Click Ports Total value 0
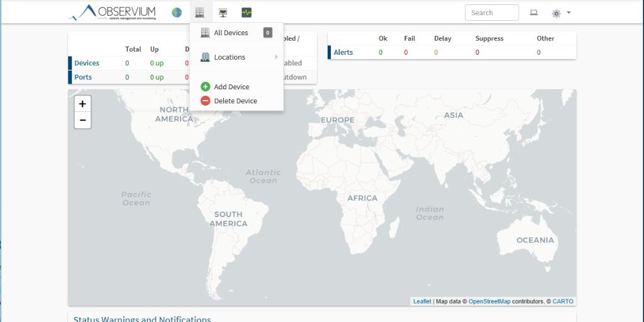 point(127,77)
